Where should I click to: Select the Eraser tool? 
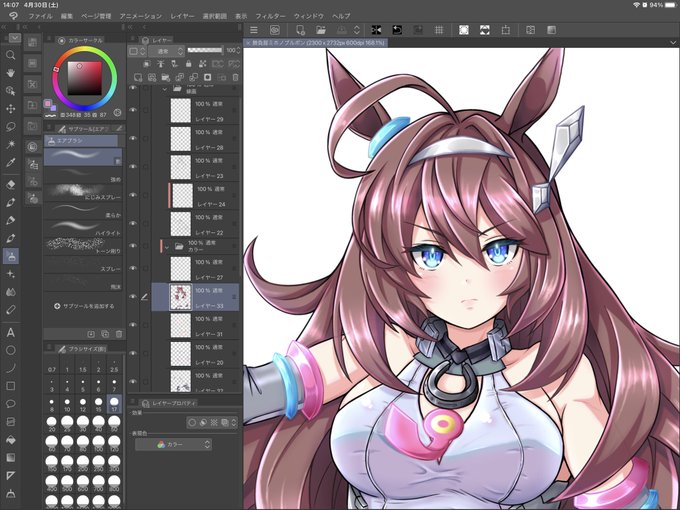coord(11,184)
